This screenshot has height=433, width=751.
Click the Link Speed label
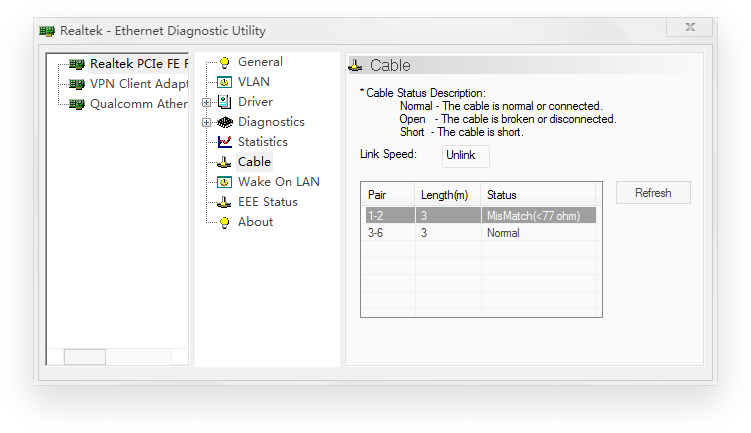click(x=388, y=154)
